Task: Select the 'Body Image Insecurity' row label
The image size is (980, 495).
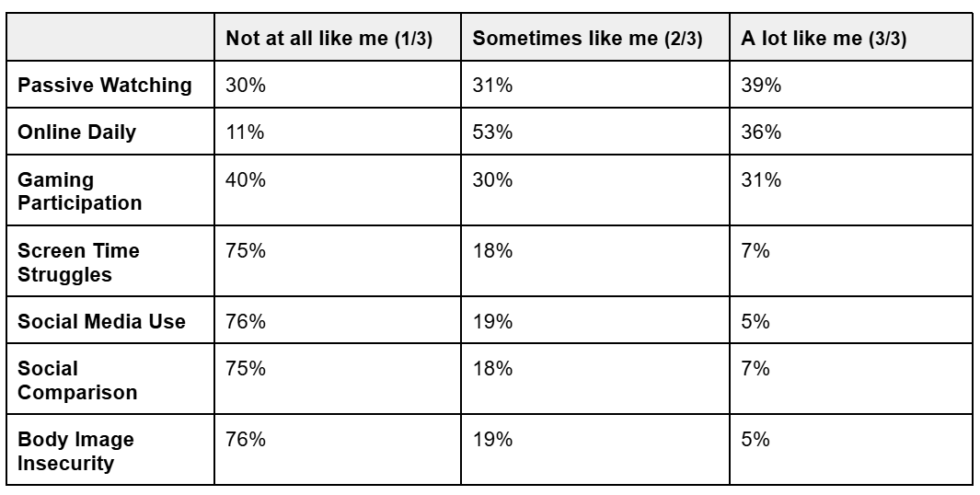Action: pos(75,451)
